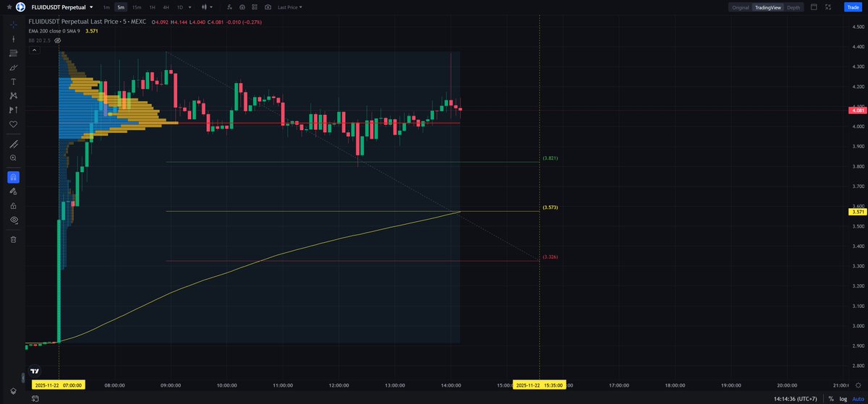Toggle stay in drawing mode
The height and width of the screenshot is (404, 868).
point(13,192)
